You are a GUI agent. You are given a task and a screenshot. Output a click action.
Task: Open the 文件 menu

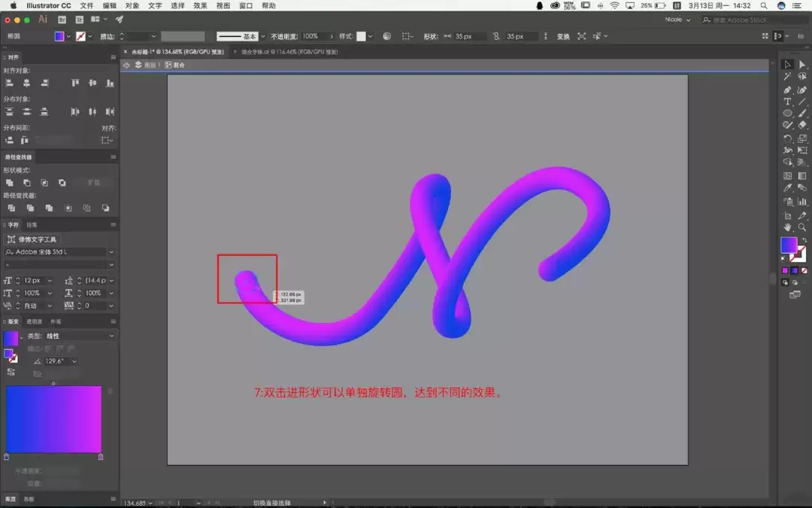[86, 6]
